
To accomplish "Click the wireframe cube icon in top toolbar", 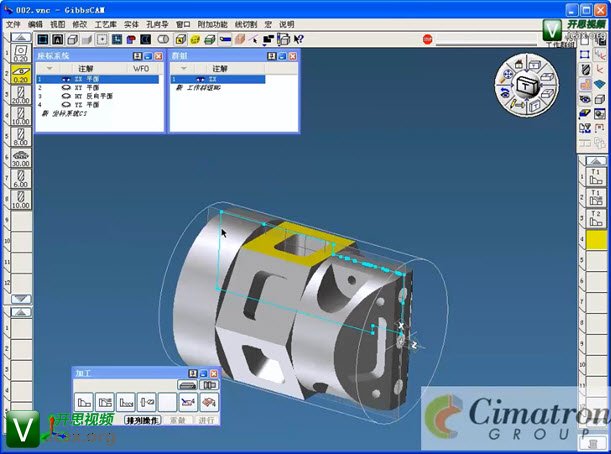I will (72, 39).
